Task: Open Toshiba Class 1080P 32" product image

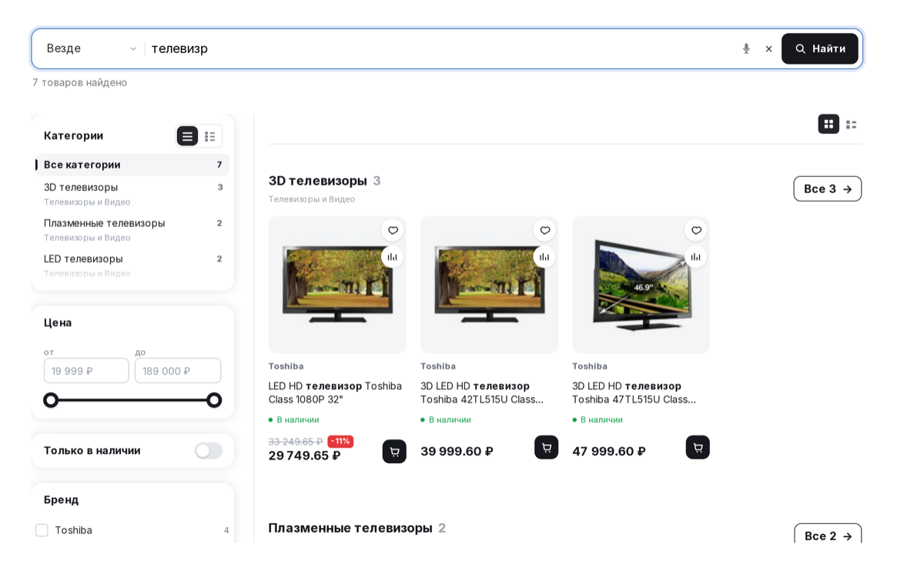Action: [337, 285]
